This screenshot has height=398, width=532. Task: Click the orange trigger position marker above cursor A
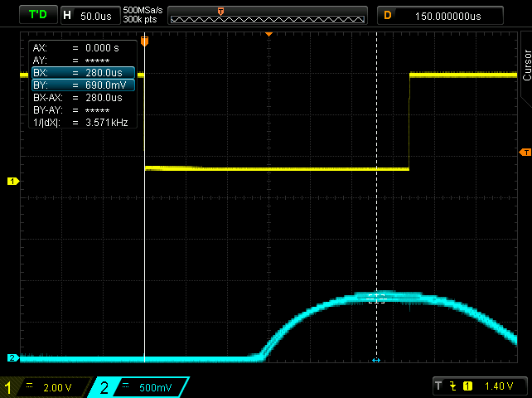(144, 41)
